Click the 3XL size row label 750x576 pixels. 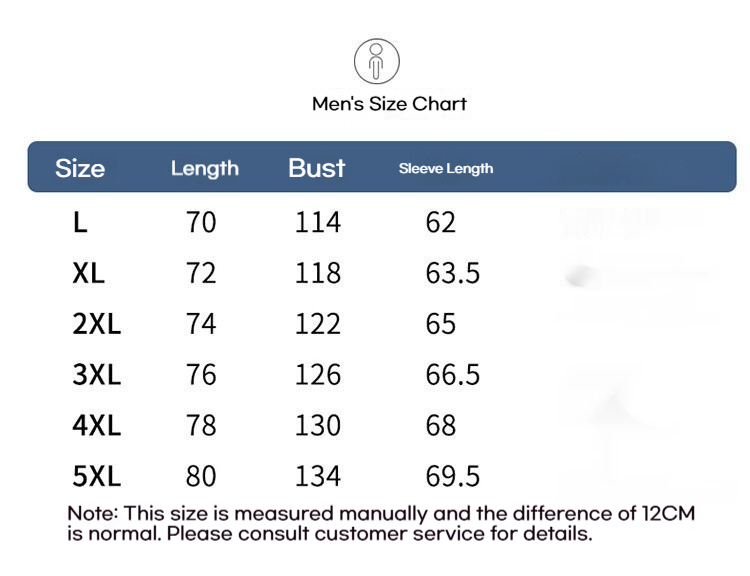click(x=97, y=375)
